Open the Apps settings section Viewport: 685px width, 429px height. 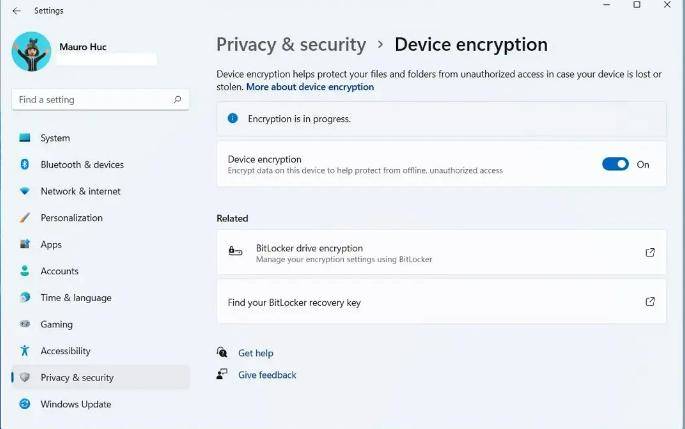51,244
